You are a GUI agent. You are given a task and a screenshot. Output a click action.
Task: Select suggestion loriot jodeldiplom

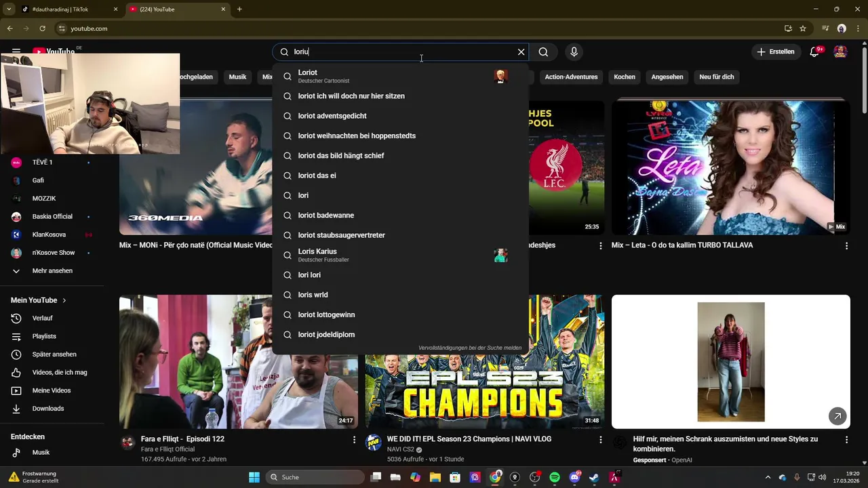pos(400,334)
